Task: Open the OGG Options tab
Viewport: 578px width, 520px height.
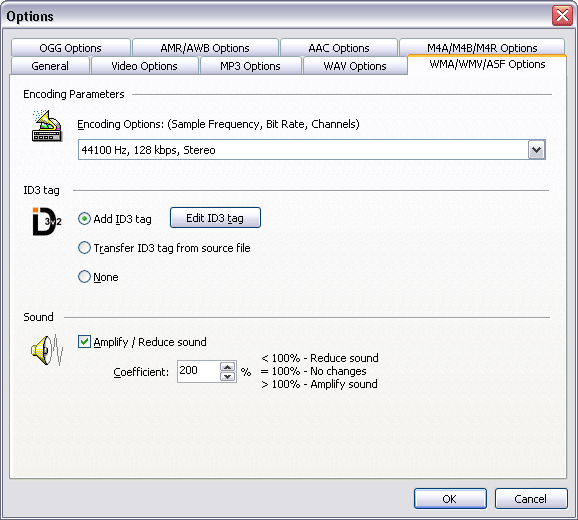Action: [70, 48]
